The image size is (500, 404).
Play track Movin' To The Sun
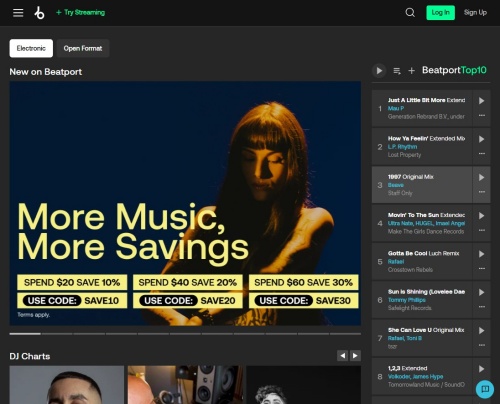(x=481, y=216)
